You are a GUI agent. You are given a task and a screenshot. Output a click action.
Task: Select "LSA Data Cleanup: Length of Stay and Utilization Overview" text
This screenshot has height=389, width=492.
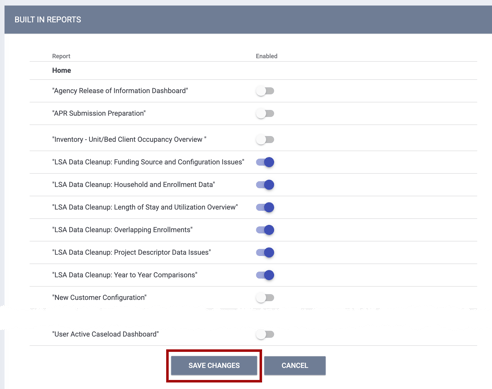pos(145,207)
